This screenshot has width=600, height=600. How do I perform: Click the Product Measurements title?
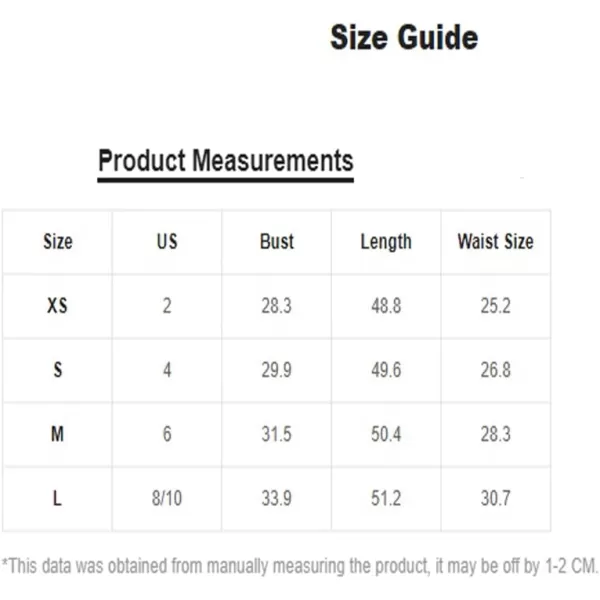[x=225, y=160]
